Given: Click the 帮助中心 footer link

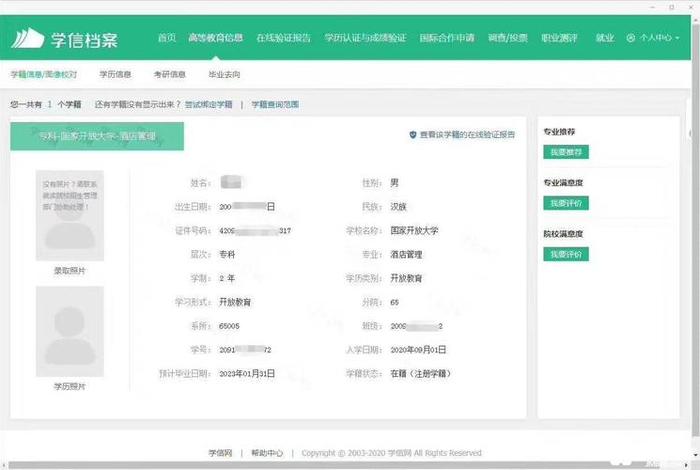Looking at the screenshot, I should tap(267, 453).
